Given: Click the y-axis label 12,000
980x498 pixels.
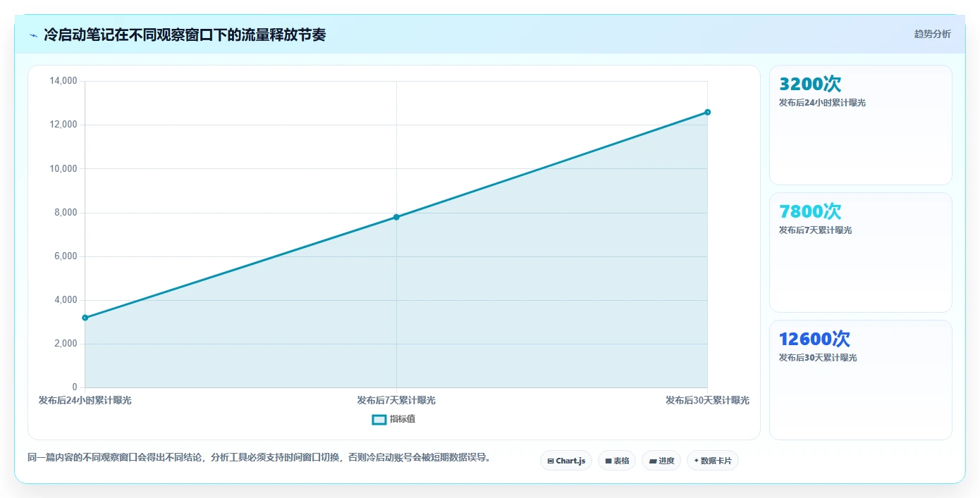Looking at the screenshot, I should tap(63, 125).
